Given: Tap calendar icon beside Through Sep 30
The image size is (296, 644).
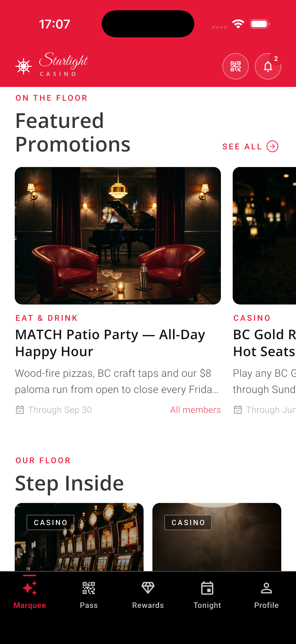Looking at the screenshot, I should click(20, 410).
